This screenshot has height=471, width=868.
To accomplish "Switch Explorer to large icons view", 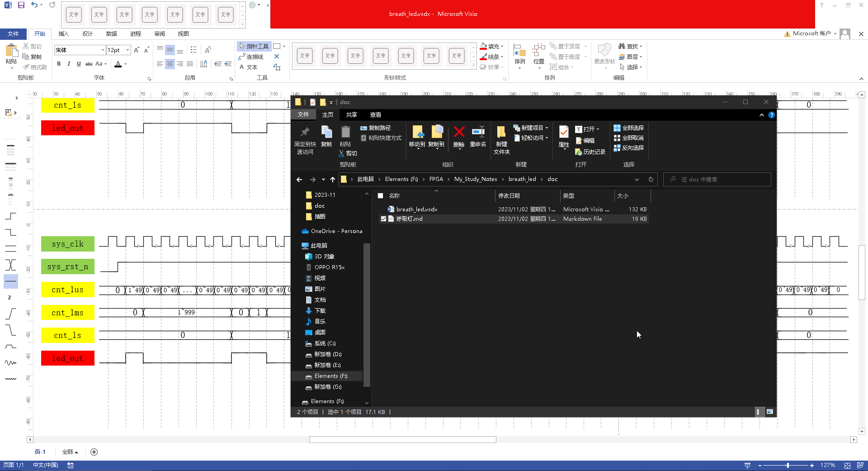I will (770, 412).
